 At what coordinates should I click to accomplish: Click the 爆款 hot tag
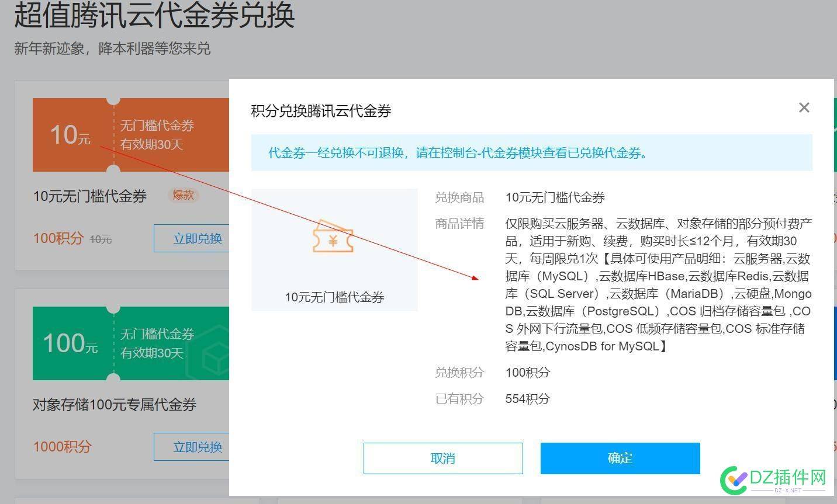click(x=183, y=195)
